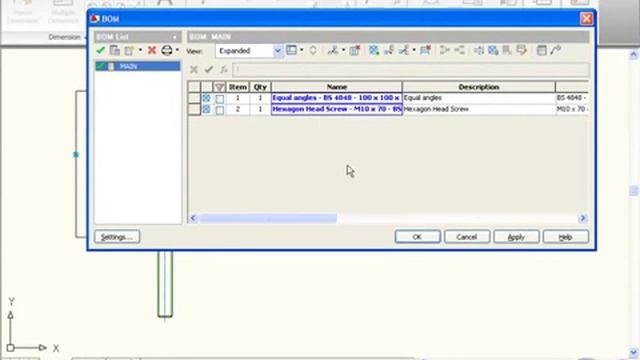This screenshot has height=360, width=640.
Task: Click the formula bar accept checkmark icon
Action: tap(209, 69)
